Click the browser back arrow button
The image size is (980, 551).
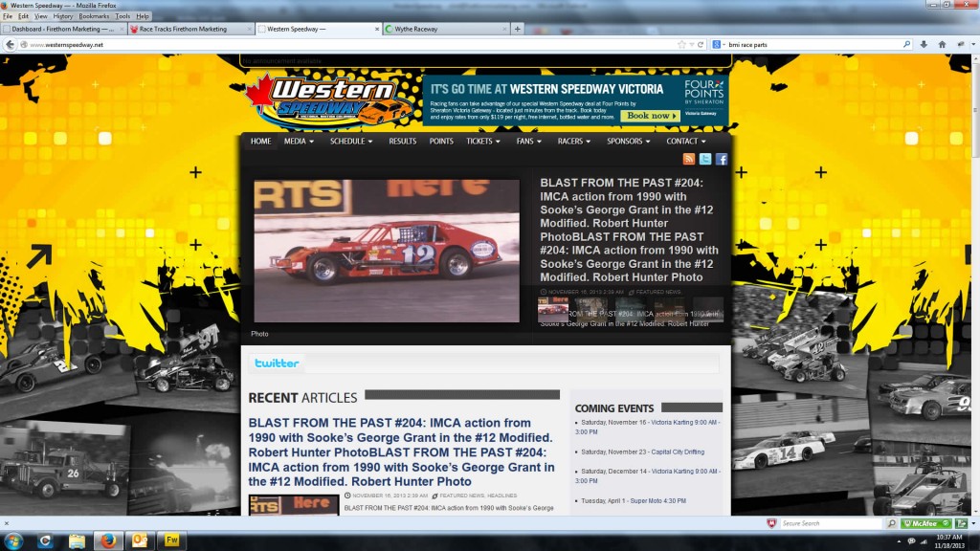pyautogui.click(x=10, y=44)
